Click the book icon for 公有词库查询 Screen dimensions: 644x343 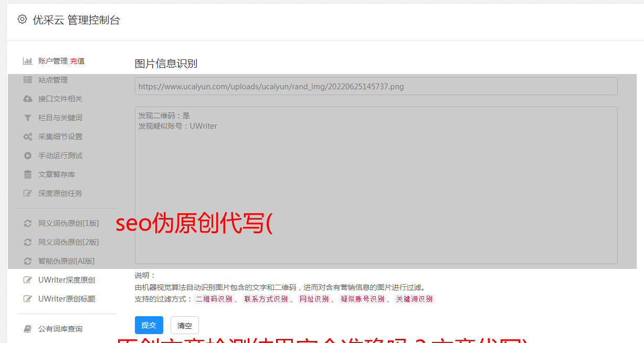(x=28, y=329)
